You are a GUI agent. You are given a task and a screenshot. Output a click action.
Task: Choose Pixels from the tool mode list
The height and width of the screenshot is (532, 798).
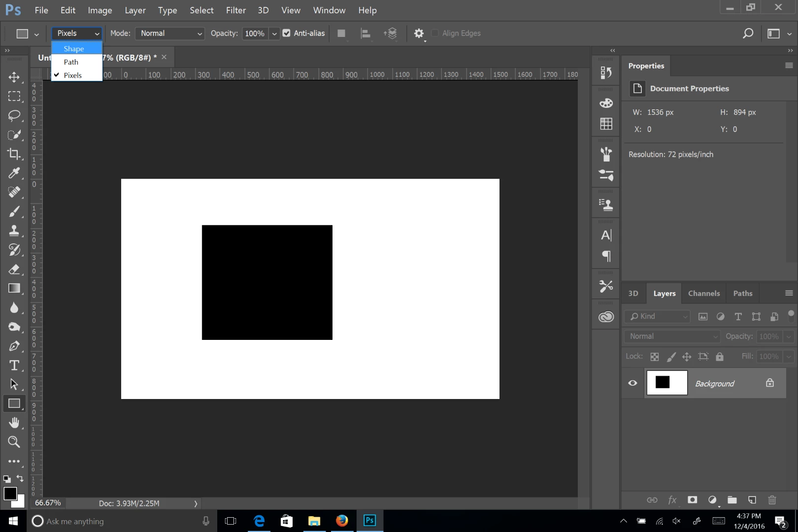(x=77, y=75)
